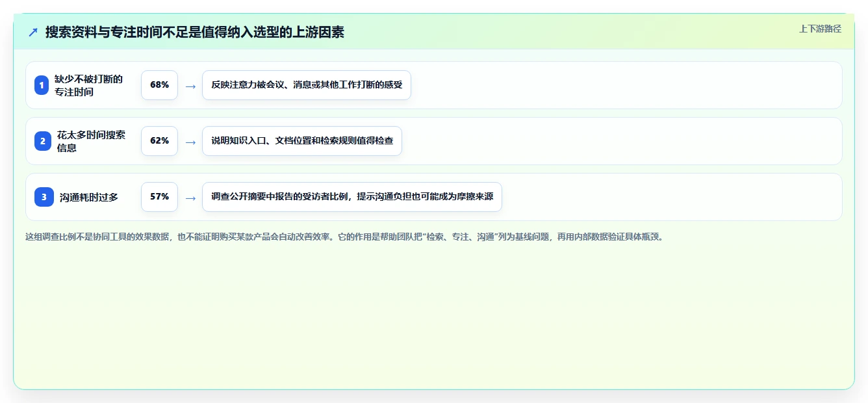Click the footnote starting 这组调查比例不是协同工具的效果数据

pyautogui.click(x=345, y=237)
